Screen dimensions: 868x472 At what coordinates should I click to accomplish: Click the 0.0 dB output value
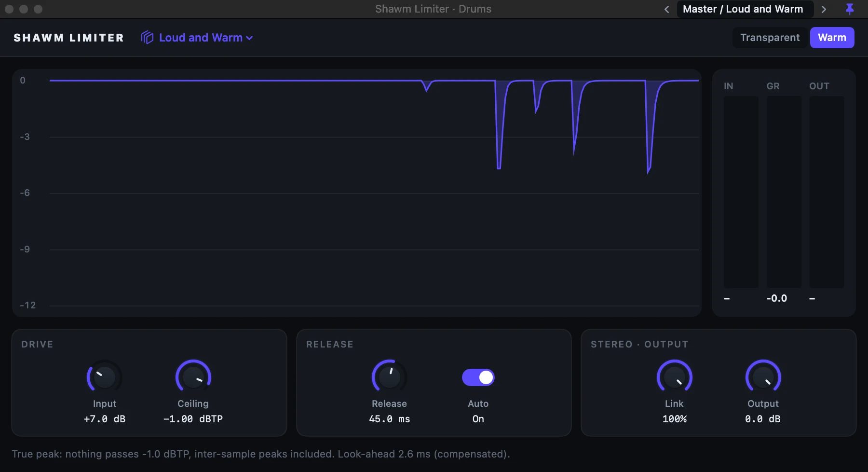[763, 419]
